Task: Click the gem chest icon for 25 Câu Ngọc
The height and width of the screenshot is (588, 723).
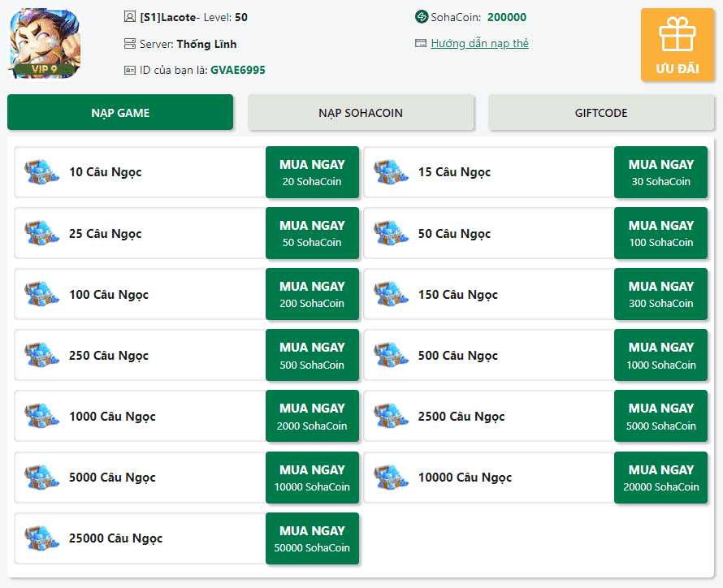Action: (x=41, y=233)
